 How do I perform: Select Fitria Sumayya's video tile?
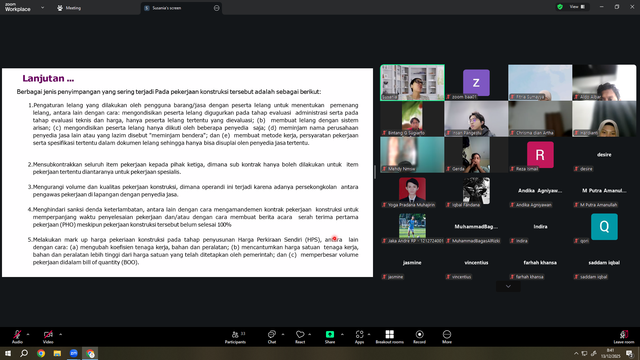pyautogui.click(x=540, y=82)
